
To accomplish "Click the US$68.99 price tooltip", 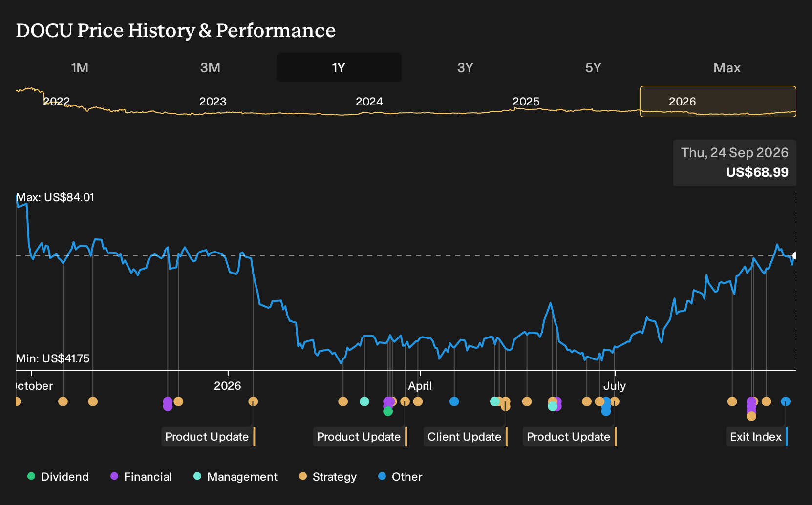I will (735, 163).
